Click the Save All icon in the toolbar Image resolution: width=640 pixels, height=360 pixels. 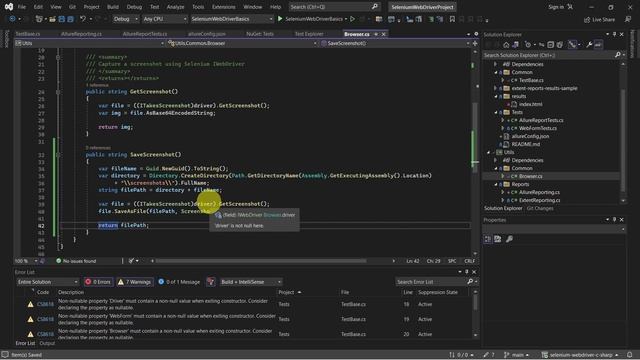click(x=70, y=19)
